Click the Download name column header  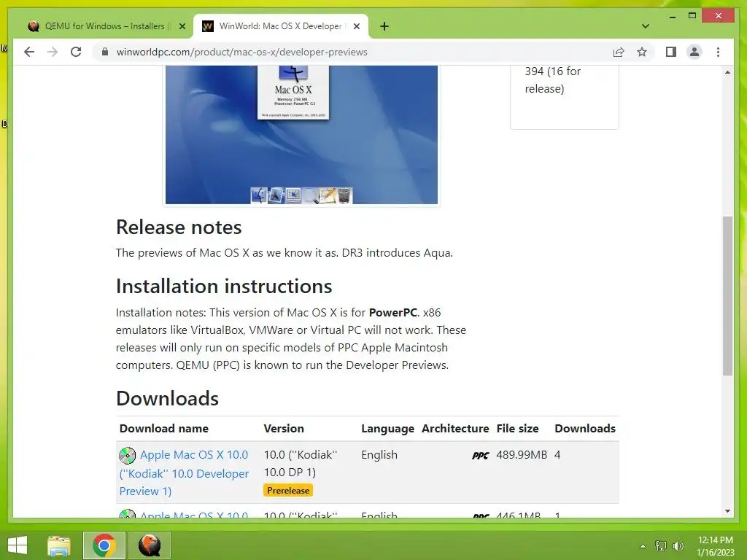pos(164,428)
